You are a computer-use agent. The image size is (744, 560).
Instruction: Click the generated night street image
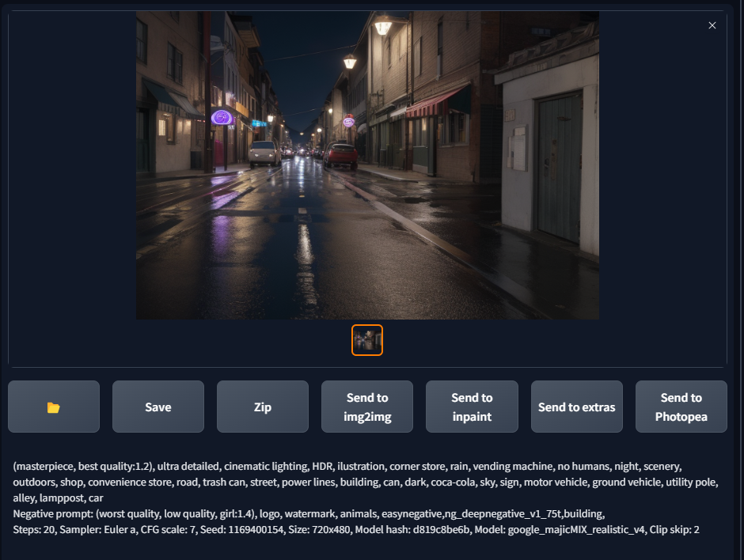click(367, 165)
